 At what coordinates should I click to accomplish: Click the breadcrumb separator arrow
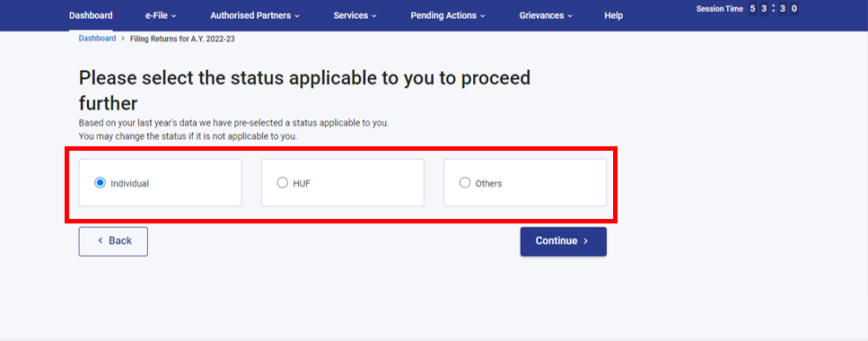click(x=123, y=39)
